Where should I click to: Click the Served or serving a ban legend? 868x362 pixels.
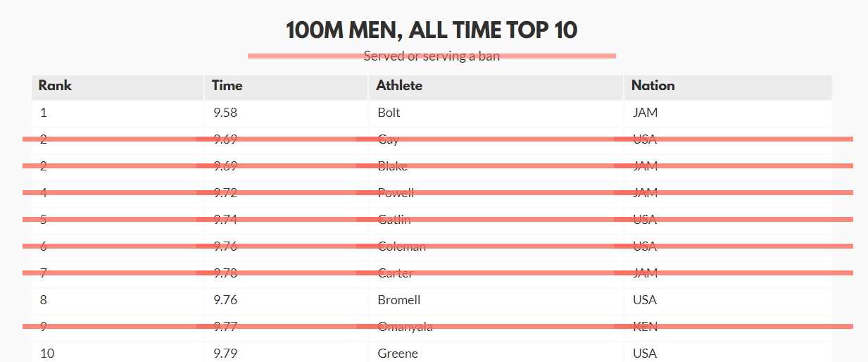pyautogui.click(x=432, y=56)
